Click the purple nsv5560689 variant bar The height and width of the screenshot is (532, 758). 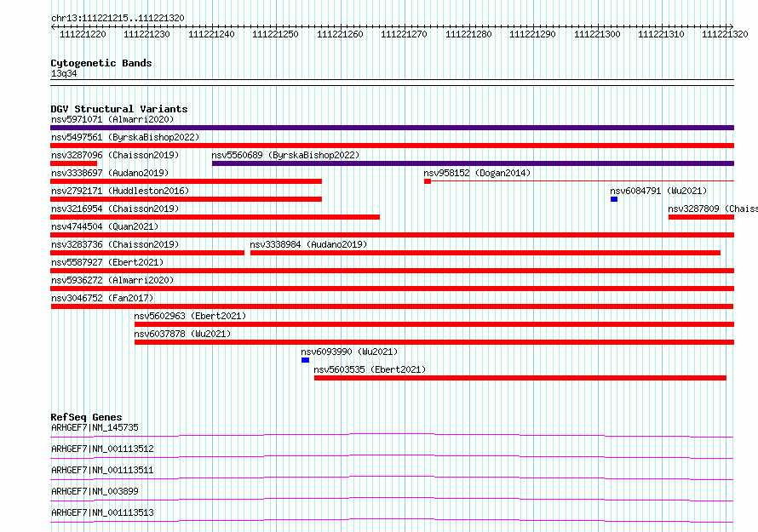(473, 163)
